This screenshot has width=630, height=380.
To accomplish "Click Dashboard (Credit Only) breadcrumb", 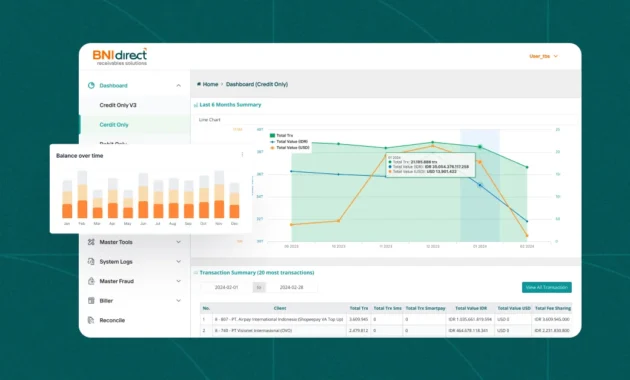I will [x=257, y=84].
